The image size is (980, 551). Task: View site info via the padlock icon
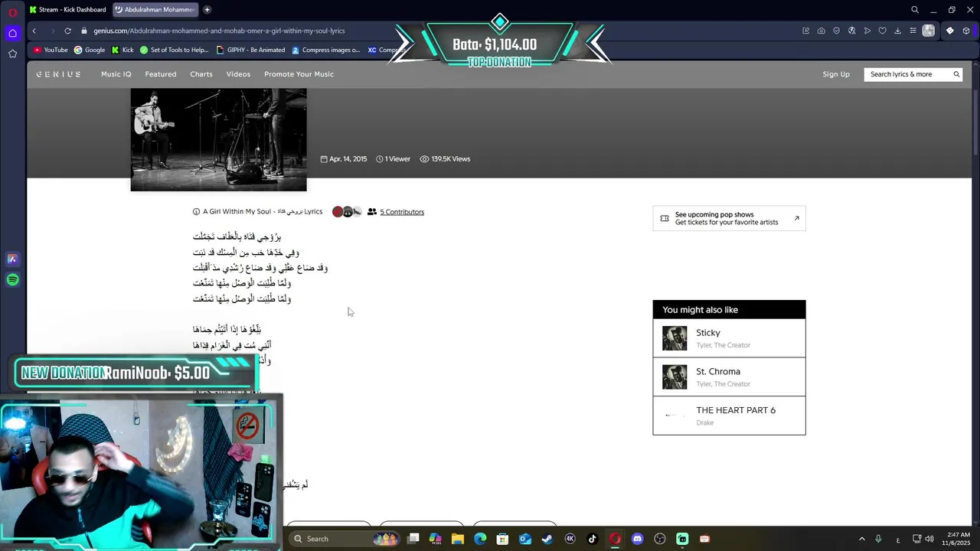tap(85, 31)
